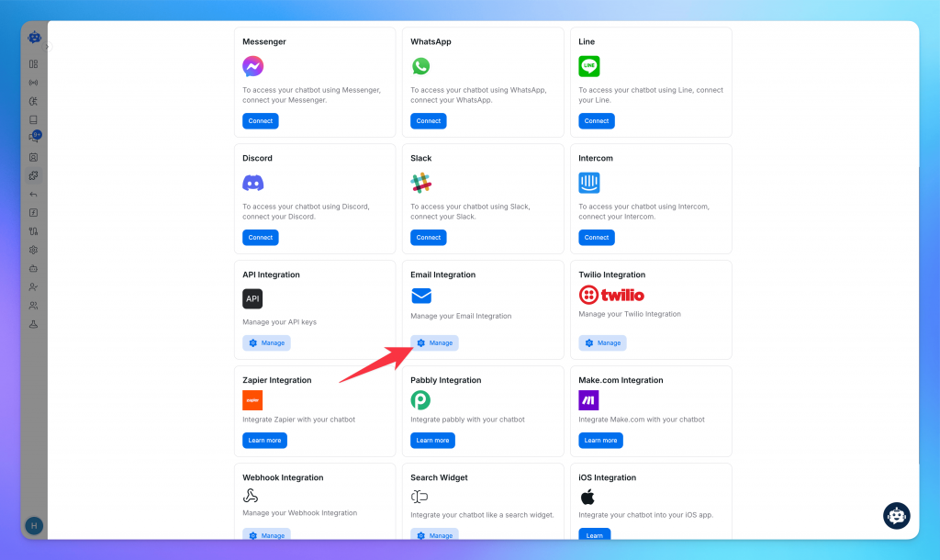Open the book icon in sidebar
This screenshot has height=560, width=940.
click(34, 120)
